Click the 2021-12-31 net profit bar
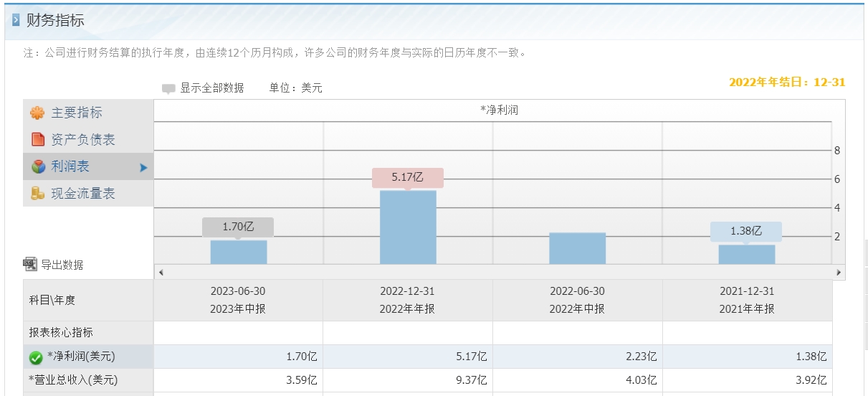 click(747, 255)
